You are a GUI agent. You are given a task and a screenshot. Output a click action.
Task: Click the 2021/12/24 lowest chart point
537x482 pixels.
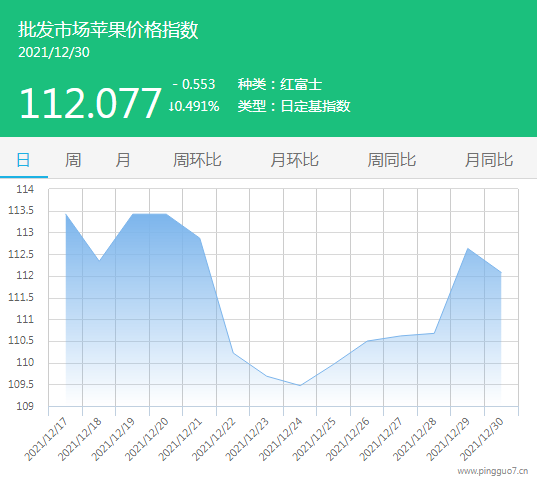(x=300, y=385)
